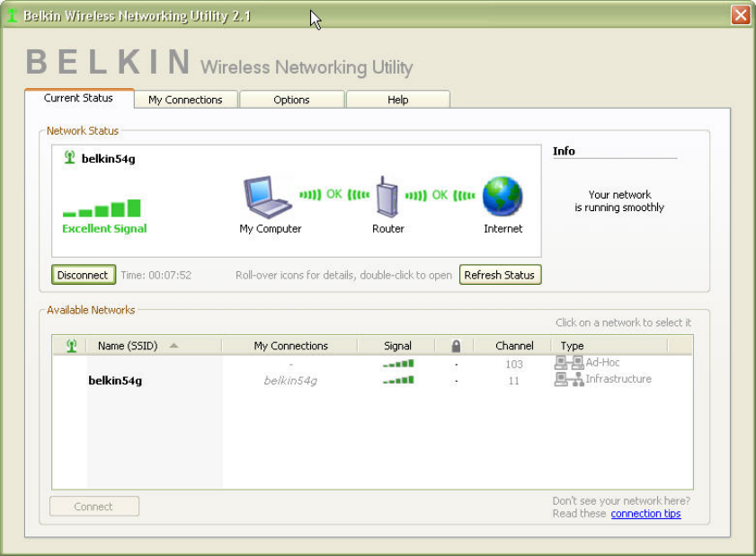
Task: Click the My Computer laptop icon
Action: (x=268, y=197)
